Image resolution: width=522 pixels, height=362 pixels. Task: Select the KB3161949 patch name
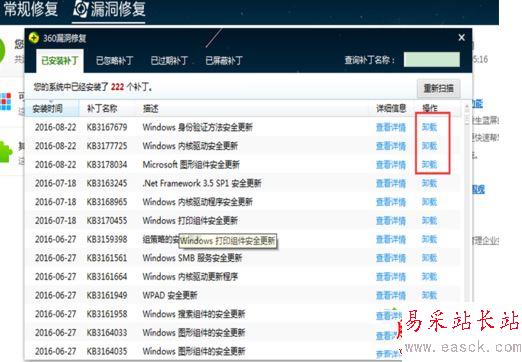(107, 295)
